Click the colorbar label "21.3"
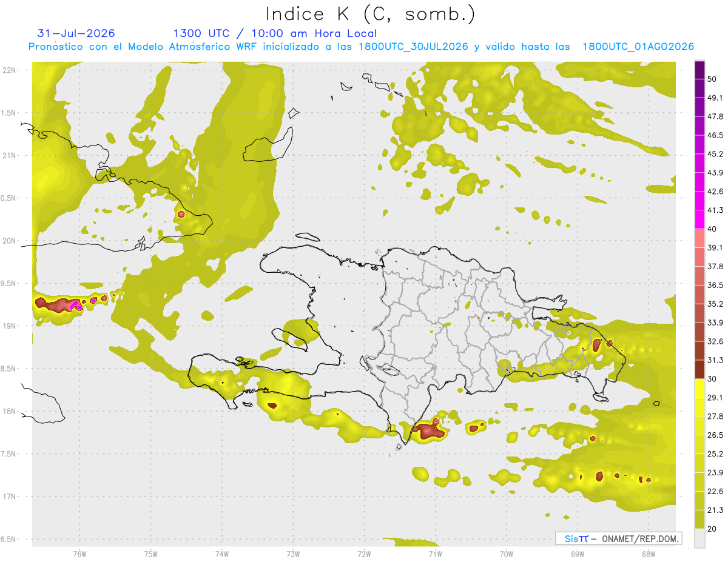The image size is (728, 562). pyautogui.click(x=715, y=510)
